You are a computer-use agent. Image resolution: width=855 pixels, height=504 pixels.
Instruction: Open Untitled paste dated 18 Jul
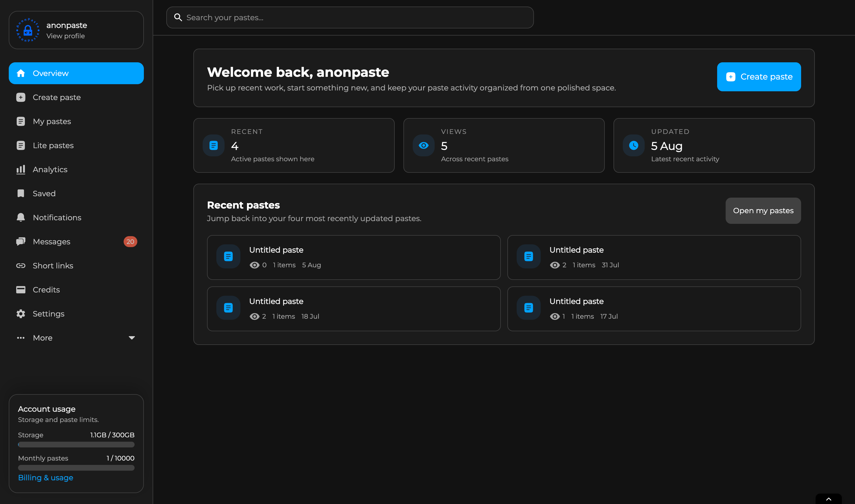(x=354, y=309)
